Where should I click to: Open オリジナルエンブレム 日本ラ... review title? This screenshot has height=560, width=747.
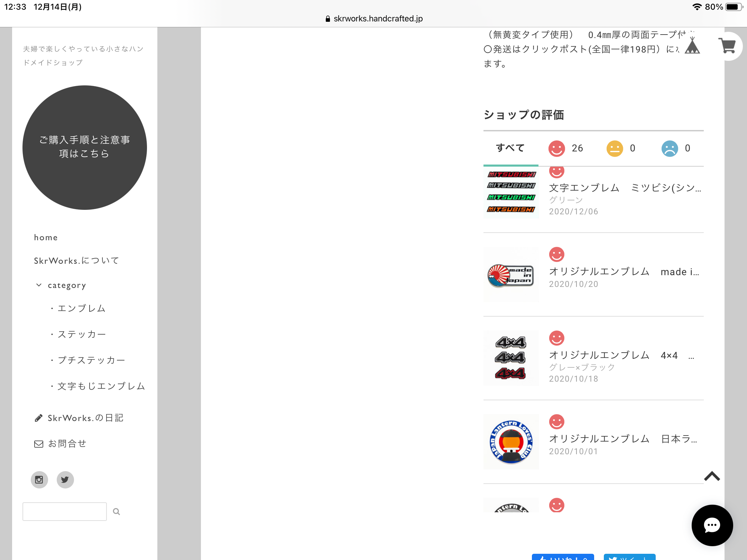pyautogui.click(x=623, y=439)
